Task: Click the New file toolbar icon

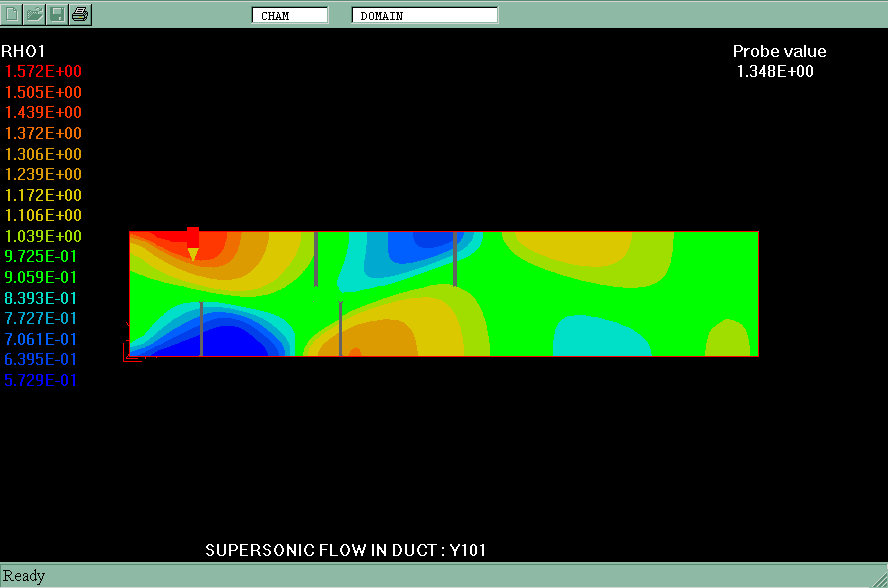Action: click(x=13, y=14)
